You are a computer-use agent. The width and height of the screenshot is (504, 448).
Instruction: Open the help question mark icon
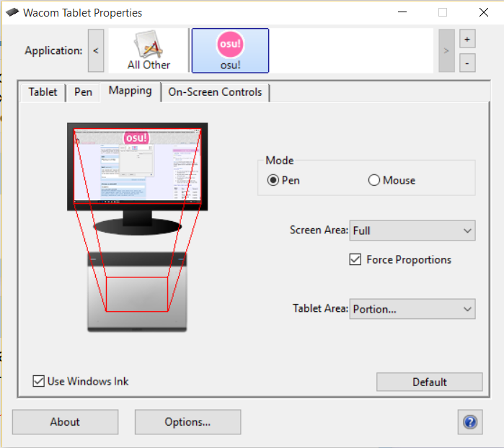coord(470,422)
